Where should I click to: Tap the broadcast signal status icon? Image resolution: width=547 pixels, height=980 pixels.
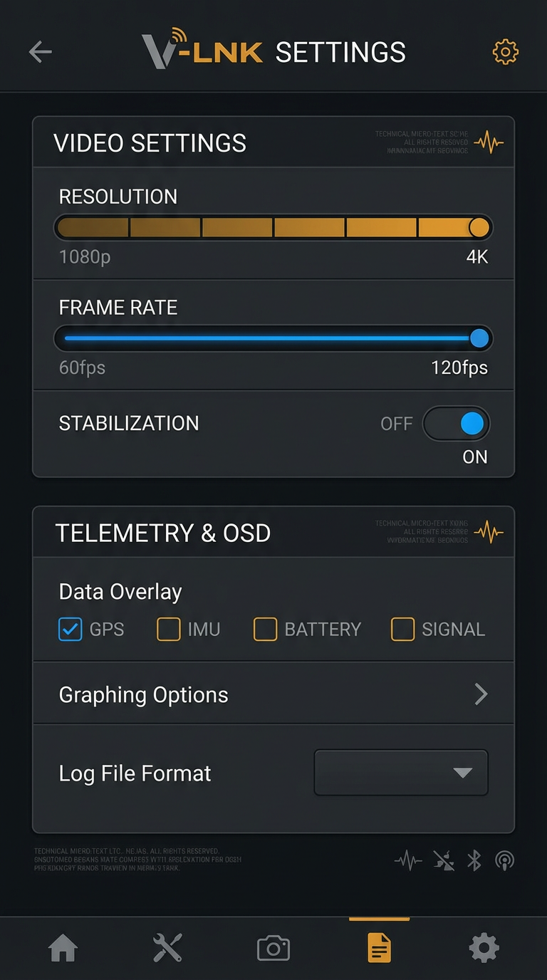click(x=505, y=860)
